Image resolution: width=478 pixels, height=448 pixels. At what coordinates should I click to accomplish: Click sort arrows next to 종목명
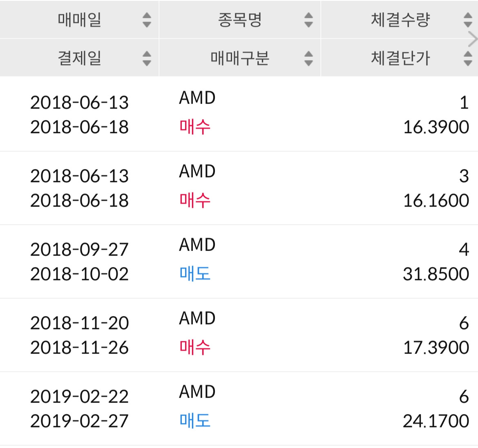309,20
